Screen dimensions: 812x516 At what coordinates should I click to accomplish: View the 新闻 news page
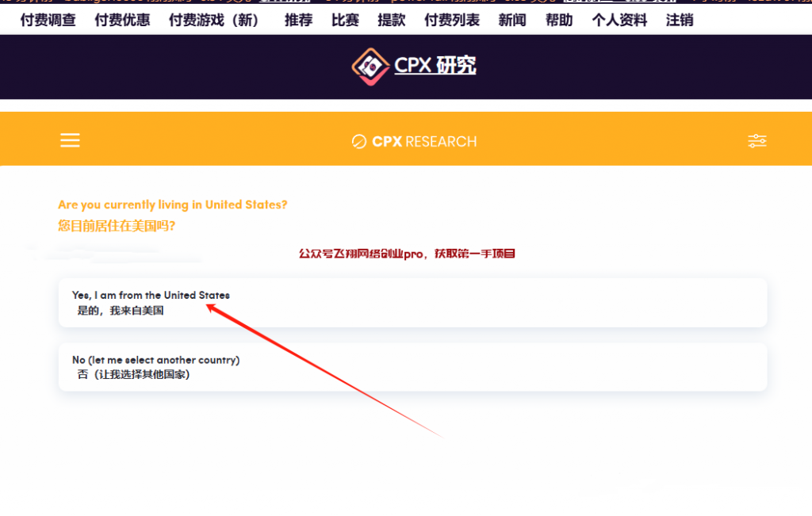tap(512, 21)
